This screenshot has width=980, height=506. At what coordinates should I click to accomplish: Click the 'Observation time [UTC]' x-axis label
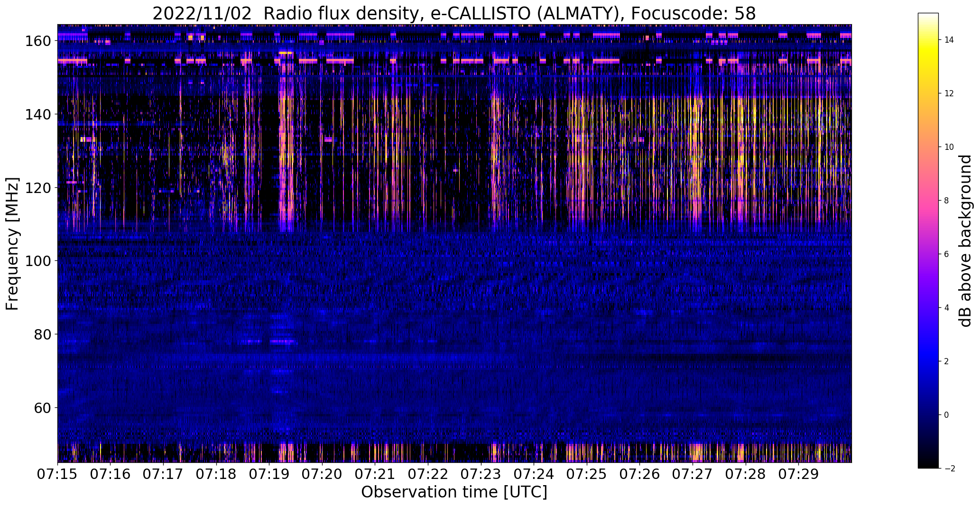pos(454,492)
